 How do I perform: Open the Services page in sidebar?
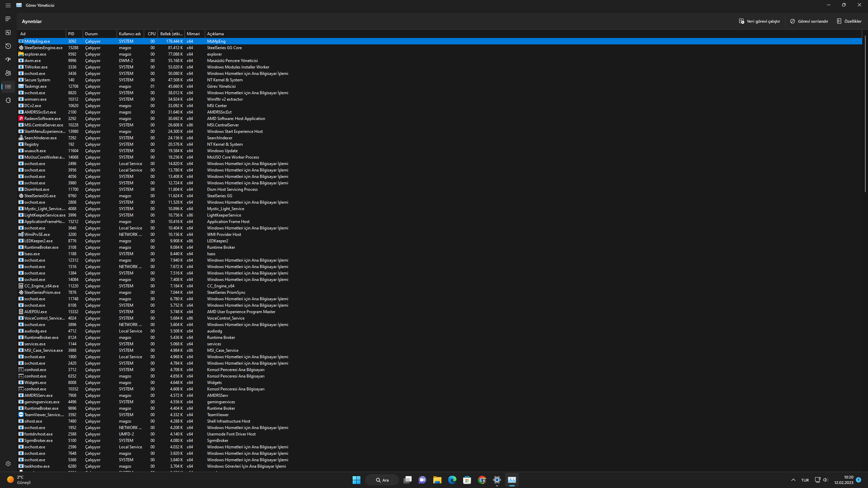click(x=8, y=100)
